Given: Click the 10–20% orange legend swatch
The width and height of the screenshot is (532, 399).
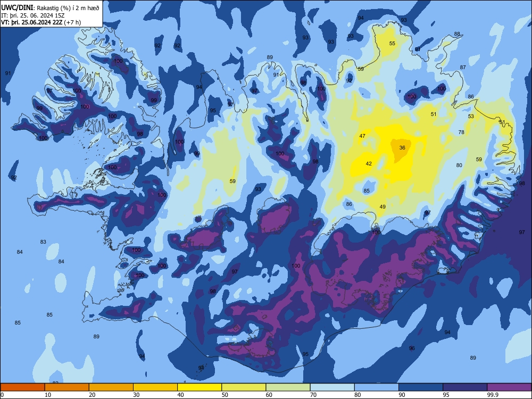Looking at the screenshot, I should (67, 387).
